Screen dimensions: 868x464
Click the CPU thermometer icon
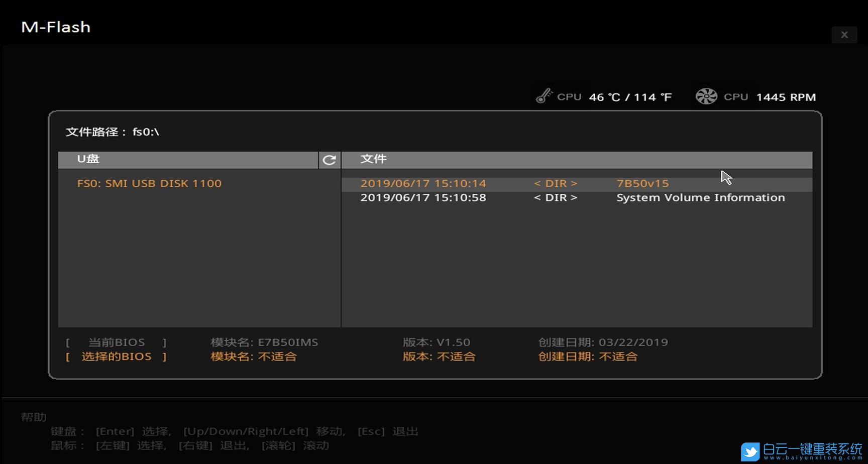click(x=544, y=96)
